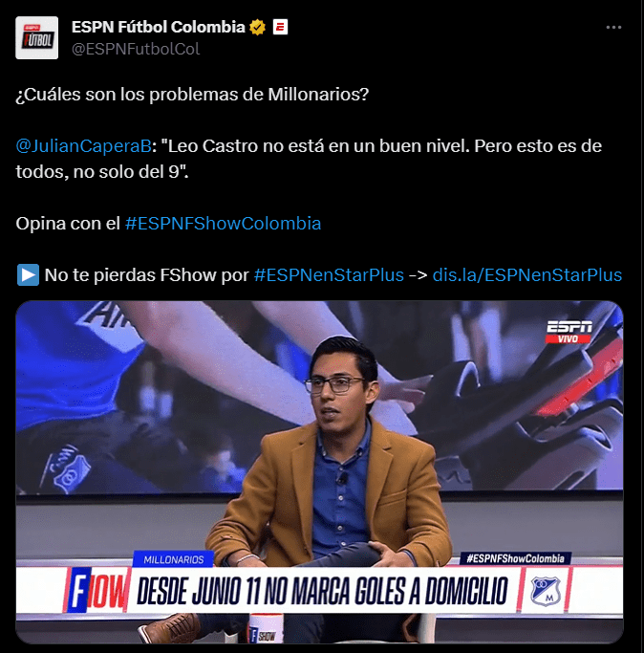
Task: Play the embedded FShow video
Action: (x=319, y=472)
